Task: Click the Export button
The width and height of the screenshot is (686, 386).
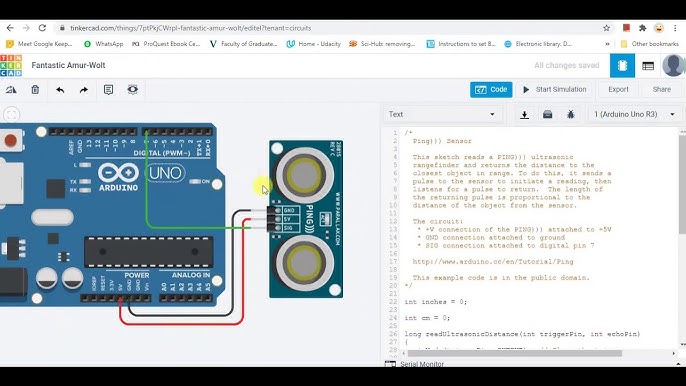Action: click(618, 90)
